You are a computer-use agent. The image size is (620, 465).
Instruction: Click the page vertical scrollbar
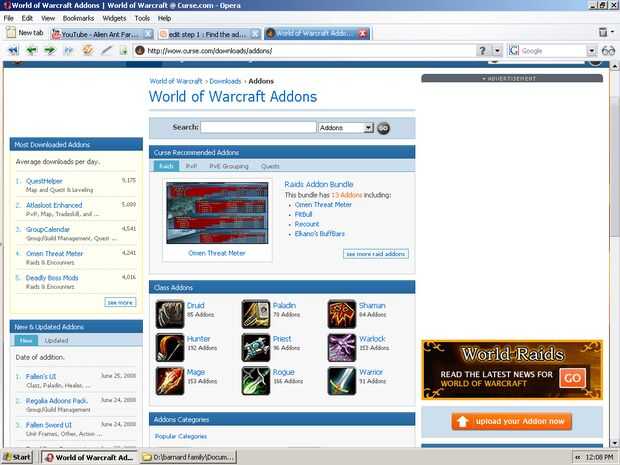pyautogui.click(x=614, y=253)
